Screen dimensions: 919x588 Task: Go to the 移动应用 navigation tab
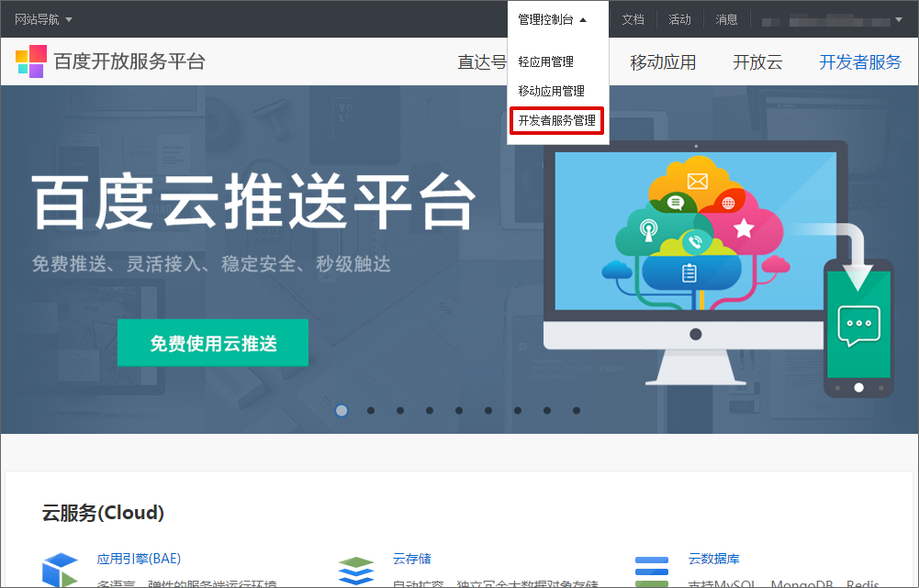pos(663,62)
